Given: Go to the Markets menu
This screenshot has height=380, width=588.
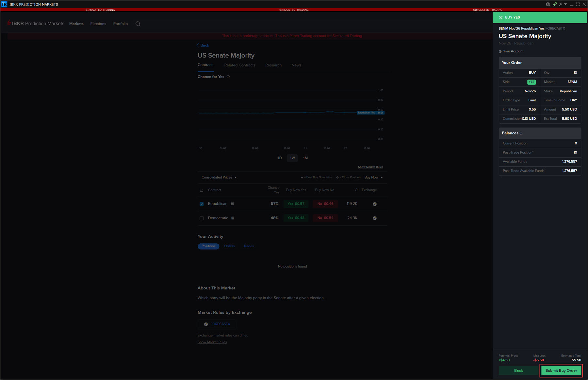Looking at the screenshot, I should 76,24.
